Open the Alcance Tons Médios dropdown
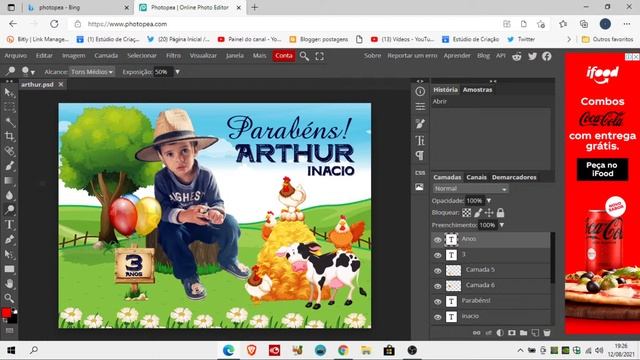Viewport: 640px width, 360px height. (x=91, y=72)
